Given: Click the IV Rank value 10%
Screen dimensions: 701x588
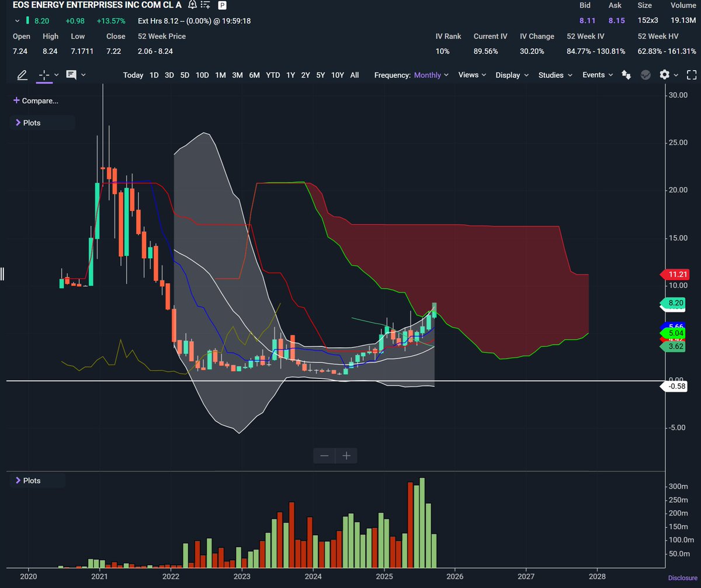Looking at the screenshot, I should click(x=443, y=51).
